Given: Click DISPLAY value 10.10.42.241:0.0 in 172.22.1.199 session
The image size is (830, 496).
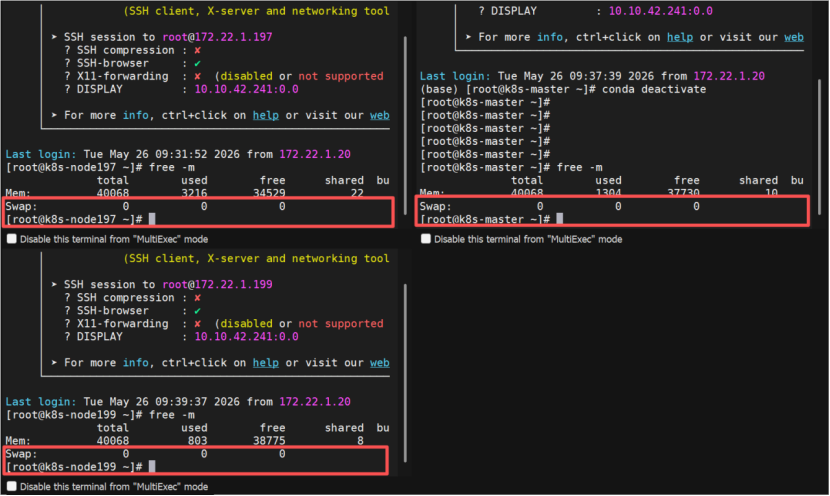Looking at the screenshot, I should (247, 337).
